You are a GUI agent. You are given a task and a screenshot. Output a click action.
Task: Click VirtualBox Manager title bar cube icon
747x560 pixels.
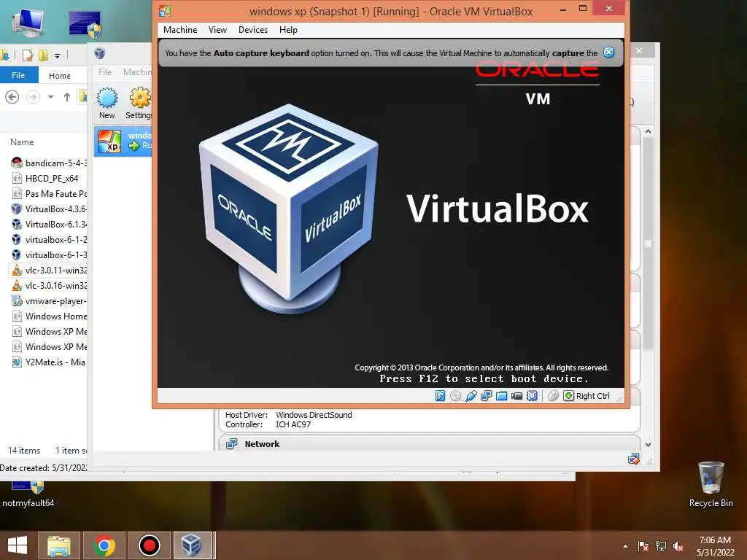(99, 52)
